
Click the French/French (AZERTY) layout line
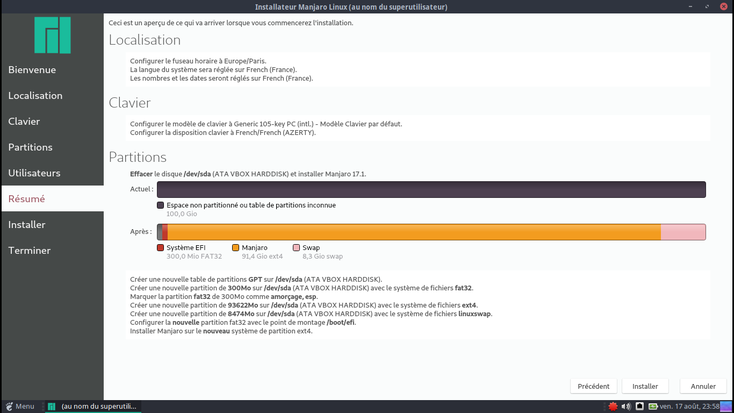coord(223,133)
